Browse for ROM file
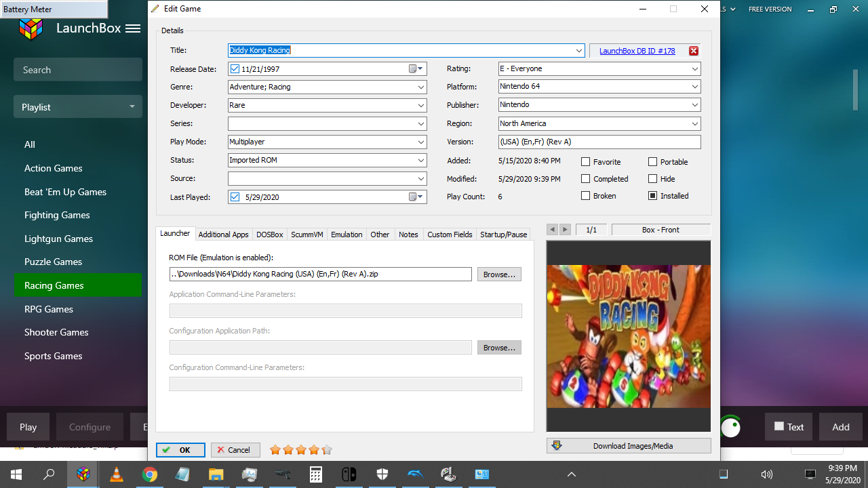 499,274
